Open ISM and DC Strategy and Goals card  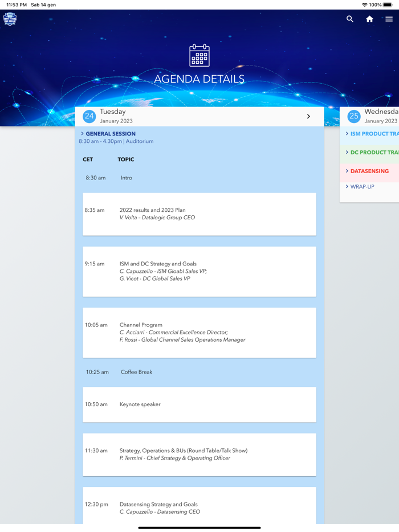[199, 272]
